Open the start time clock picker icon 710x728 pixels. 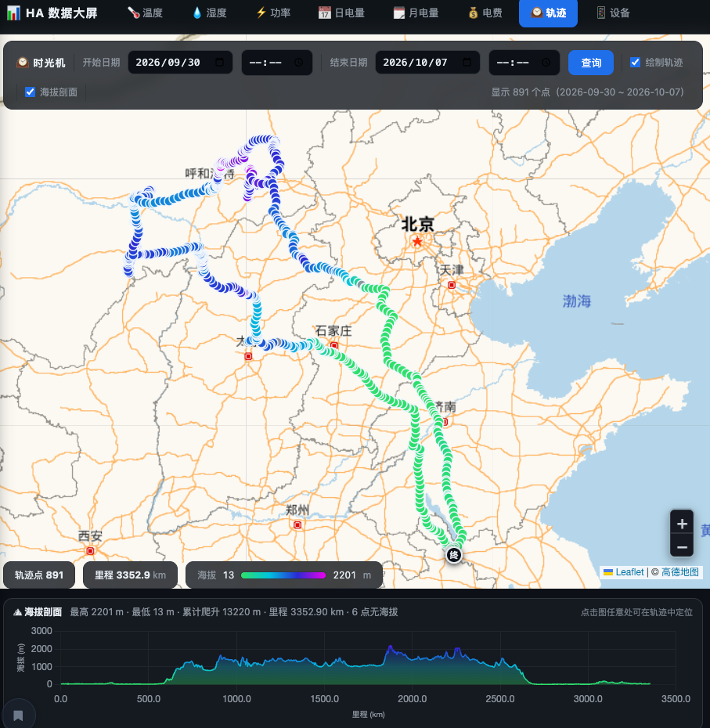298,62
